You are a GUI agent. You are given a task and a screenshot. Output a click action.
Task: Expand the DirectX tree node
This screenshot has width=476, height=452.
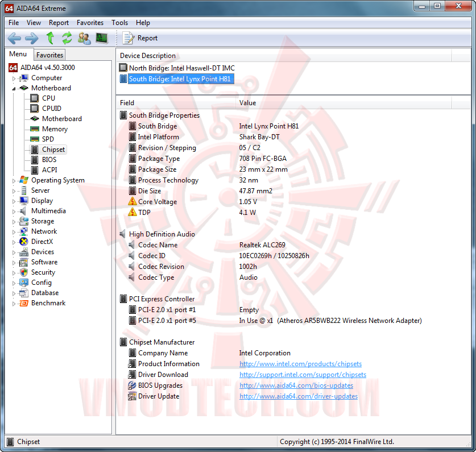14,242
